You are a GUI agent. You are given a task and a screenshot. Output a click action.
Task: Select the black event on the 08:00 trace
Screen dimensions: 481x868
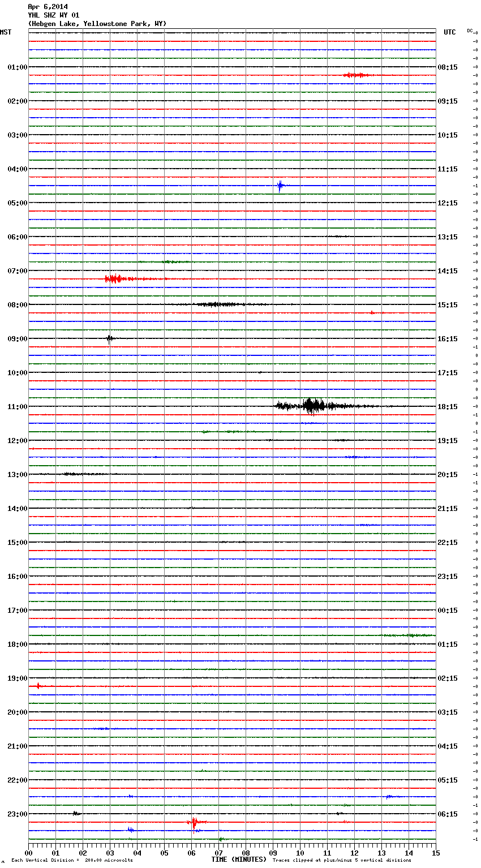(221, 304)
